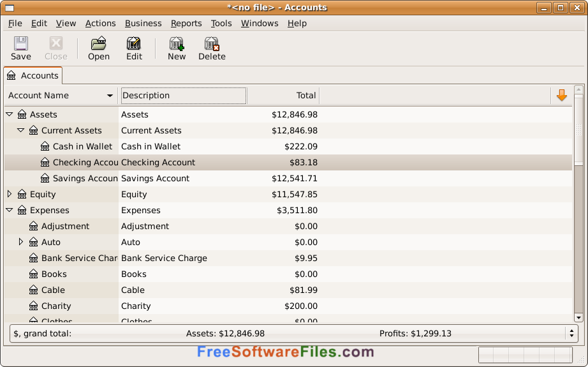588x367 pixels.
Task: Expand the Auto expense subaccounts
Action: click(21, 242)
